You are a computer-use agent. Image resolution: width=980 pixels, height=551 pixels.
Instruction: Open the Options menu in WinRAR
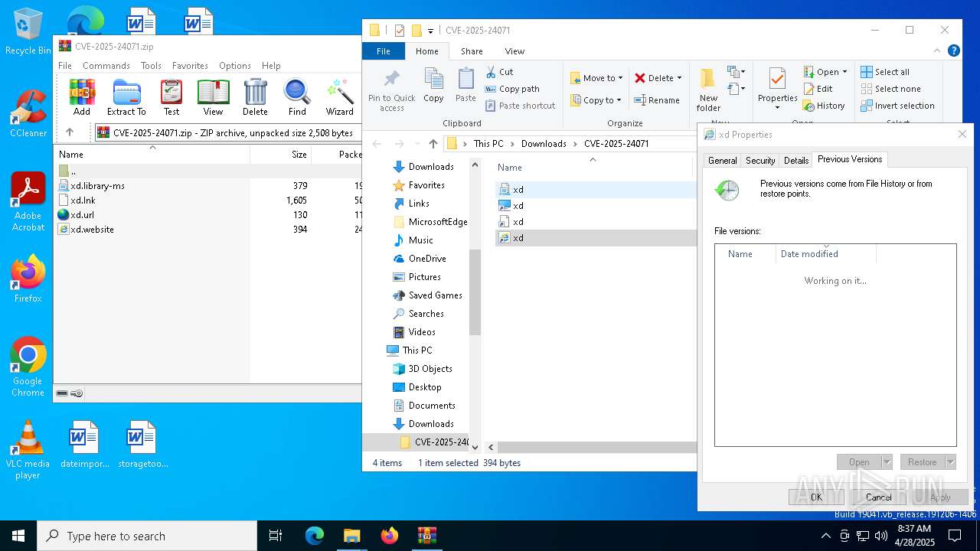[235, 66]
